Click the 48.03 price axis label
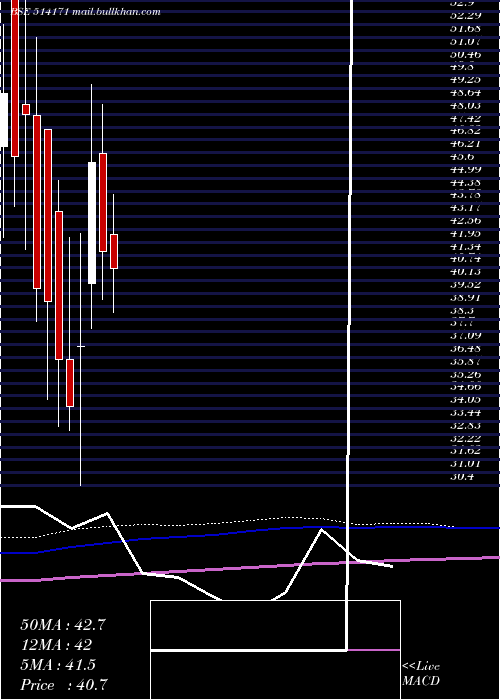Screen dimensions: 500x700 click(465, 105)
